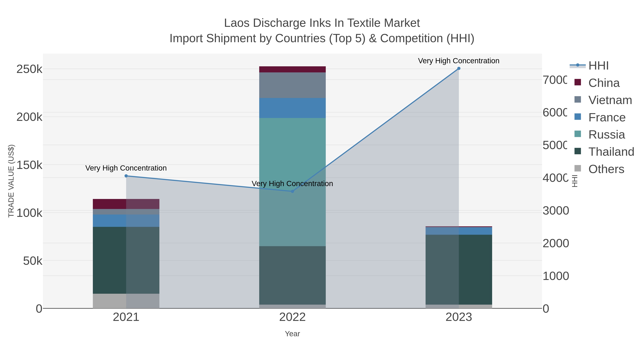Click the 'Year' axis title
This screenshot has height=362, width=644.
coord(292,334)
